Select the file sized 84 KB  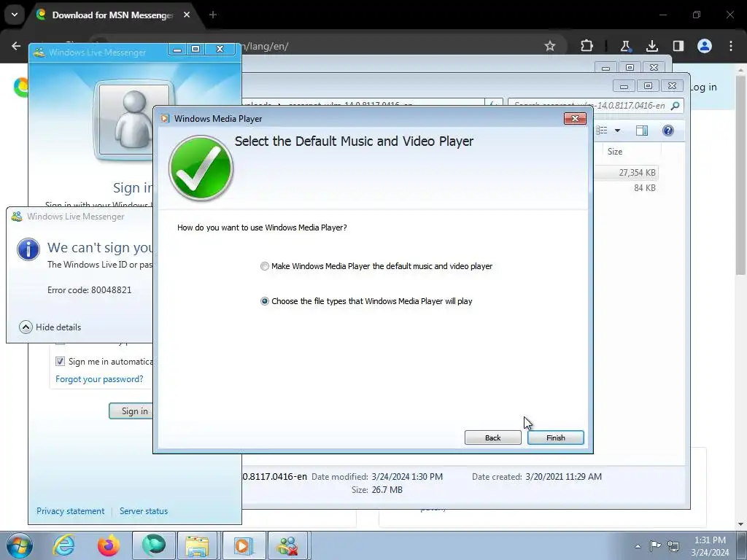coord(645,188)
